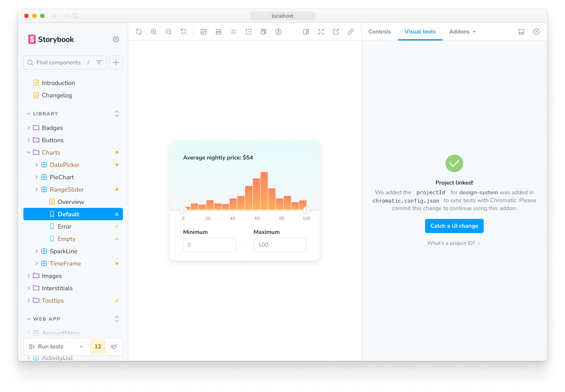Copy the story canvas link
The width and height of the screenshot is (565, 392).
click(351, 32)
